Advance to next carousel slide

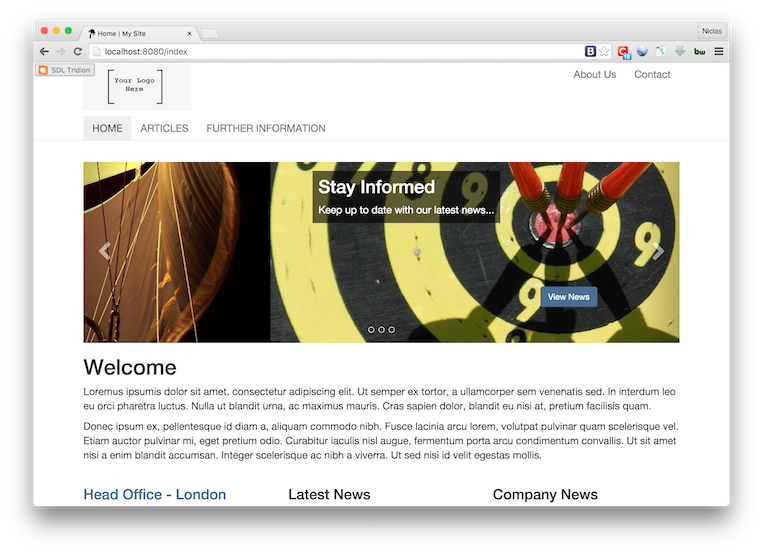click(x=657, y=251)
